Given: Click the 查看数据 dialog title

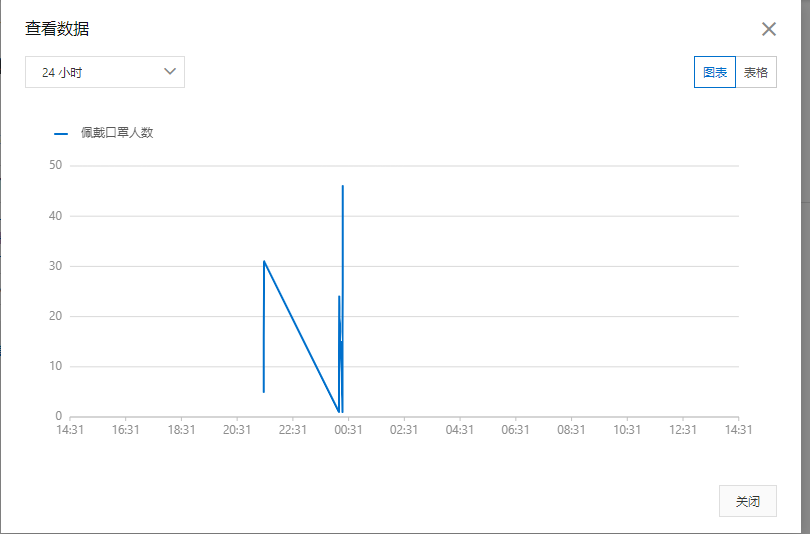Looking at the screenshot, I should [x=57, y=28].
